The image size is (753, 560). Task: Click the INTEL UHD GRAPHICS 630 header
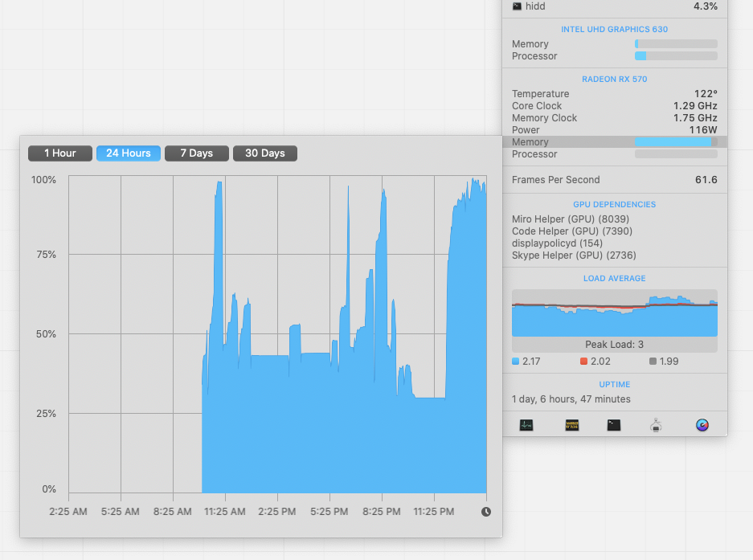[x=614, y=29]
